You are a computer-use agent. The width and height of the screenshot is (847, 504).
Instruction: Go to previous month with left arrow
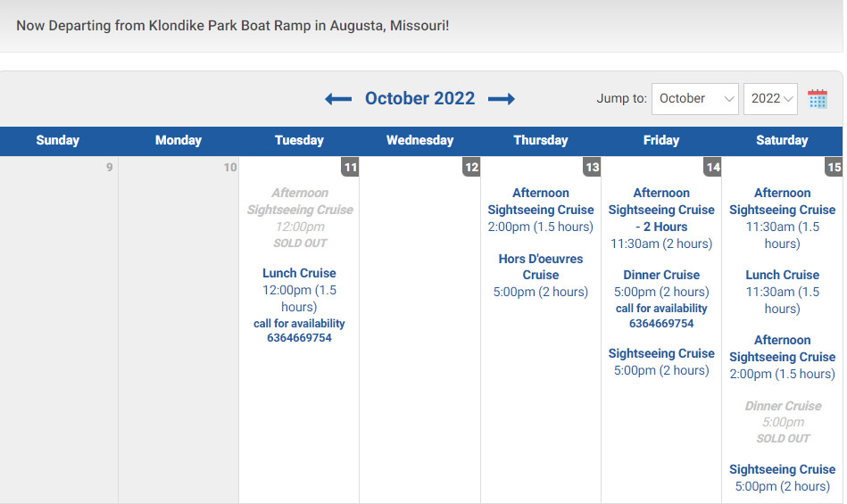point(338,99)
